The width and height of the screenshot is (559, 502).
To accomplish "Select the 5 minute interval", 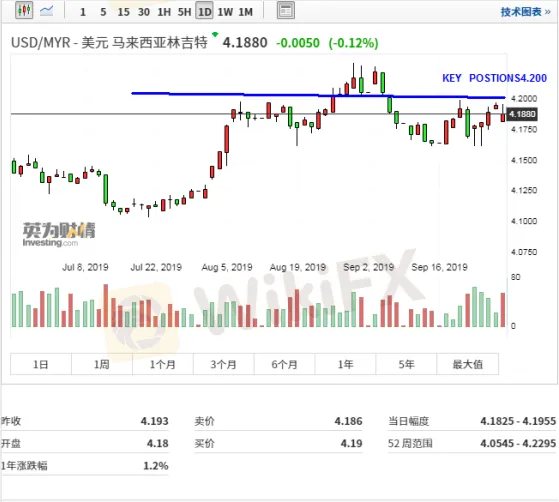I will point(103,12).
